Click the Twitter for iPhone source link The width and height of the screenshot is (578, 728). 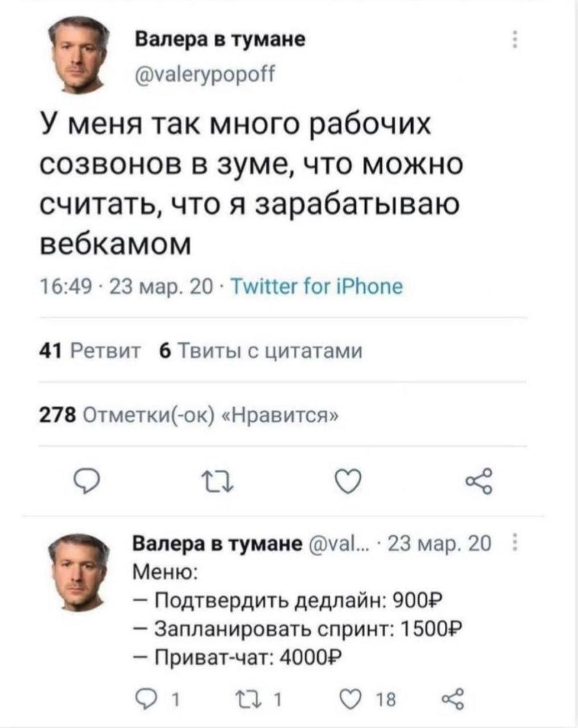(x=317, y=286)
